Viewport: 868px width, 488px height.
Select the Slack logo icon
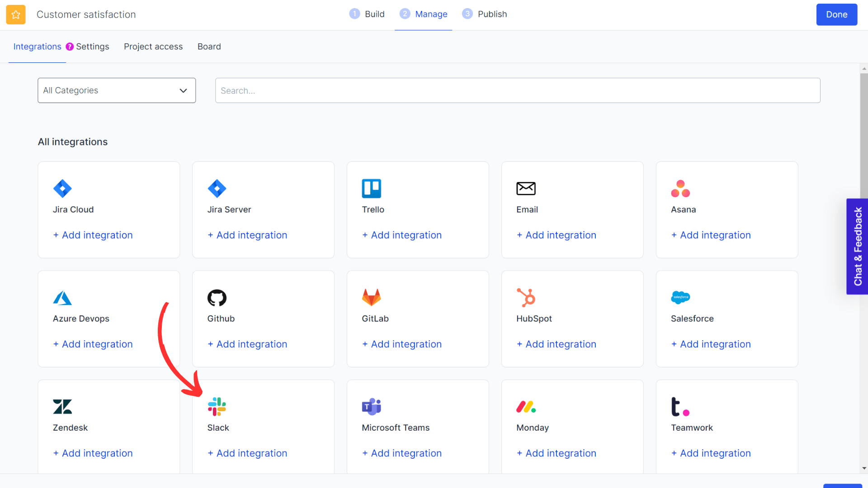(x=217, y=407)
